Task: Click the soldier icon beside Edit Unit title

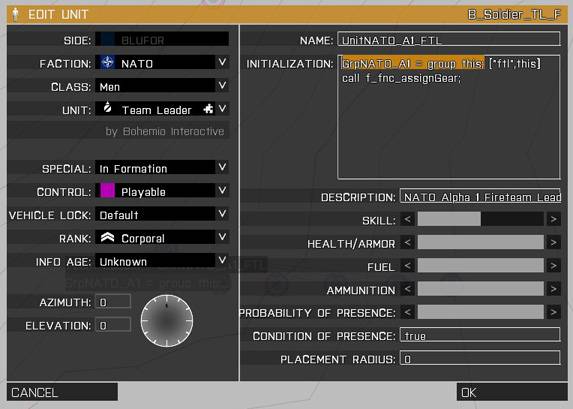Action: (15, 14)
